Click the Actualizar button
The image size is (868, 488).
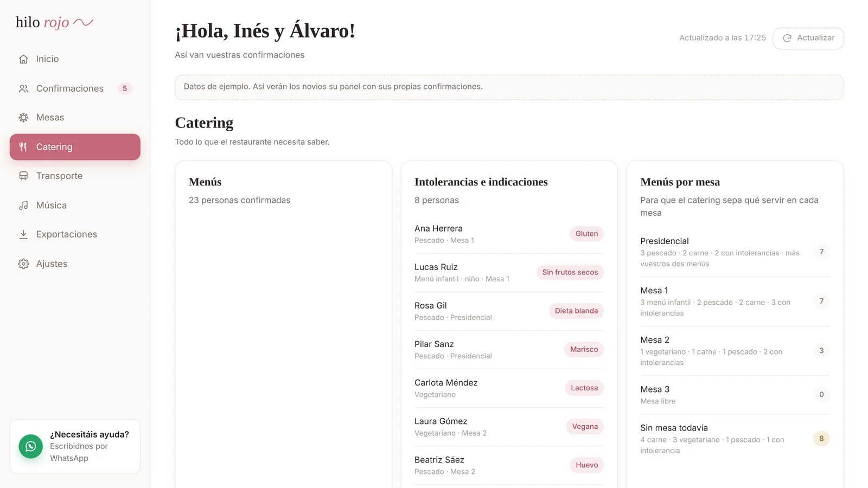[x=808, y=38]
